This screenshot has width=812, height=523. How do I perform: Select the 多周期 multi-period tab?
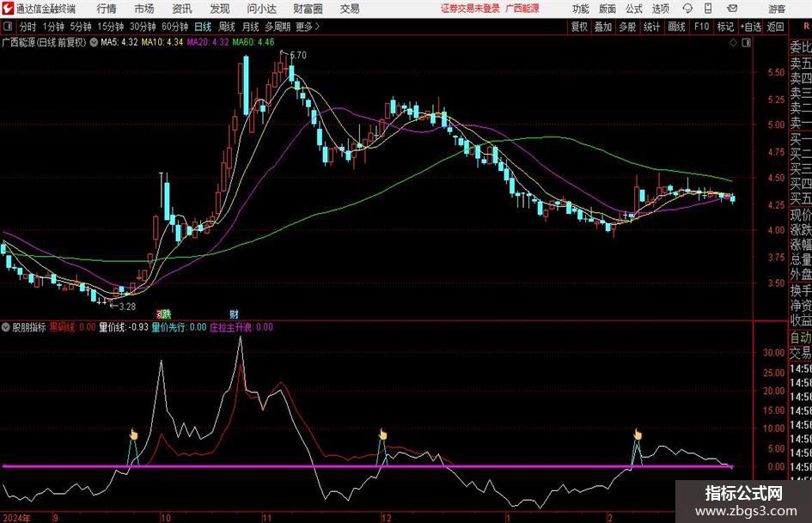click(x=278, y=27)
